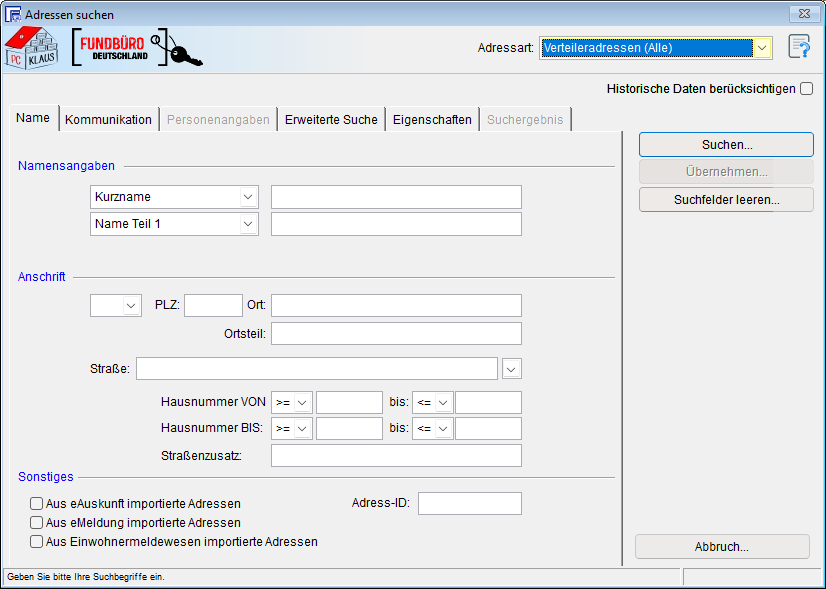Expand the Straße dropdown arrow
The width and height of the screenshot is (826, 589).
pyautogui.click(x=512, y=369)
